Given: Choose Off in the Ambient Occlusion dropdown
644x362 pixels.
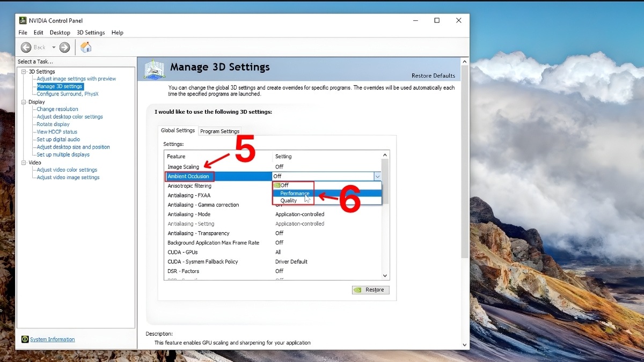Looking at the screenshot, I should 327,185.
